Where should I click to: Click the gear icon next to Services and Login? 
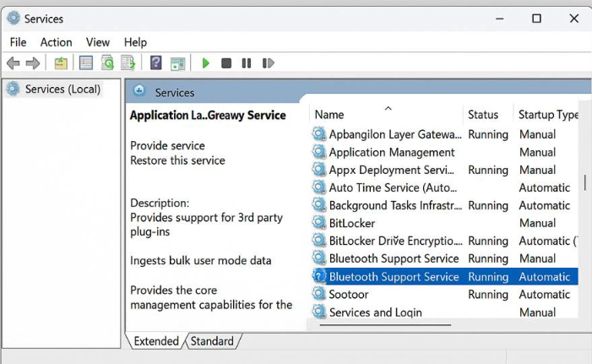pyautogui.click(x=319, y=312)
